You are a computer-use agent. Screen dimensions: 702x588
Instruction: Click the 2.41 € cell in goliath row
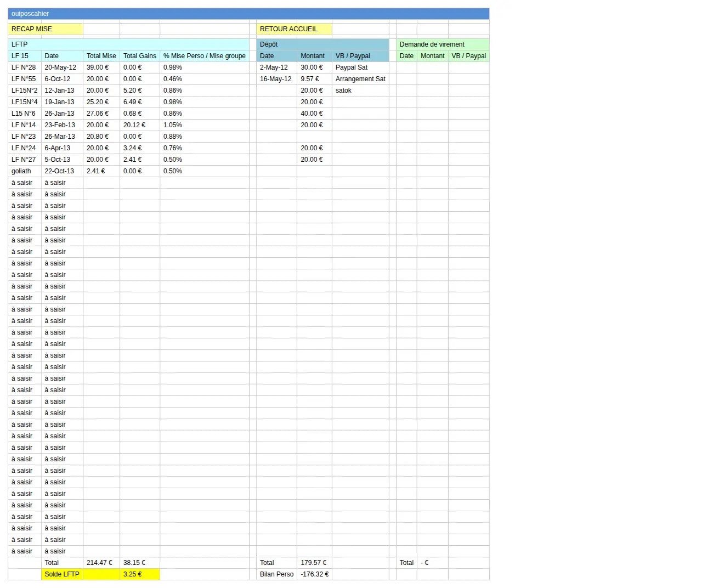[x=101, y=171]
